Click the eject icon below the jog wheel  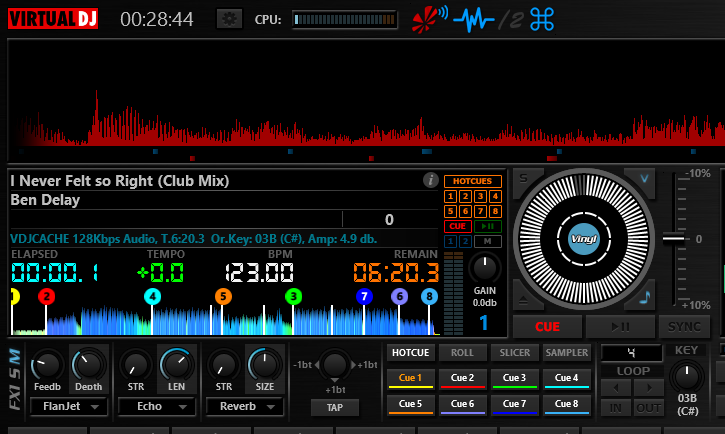pyautogui.click(x=523, y=301)
